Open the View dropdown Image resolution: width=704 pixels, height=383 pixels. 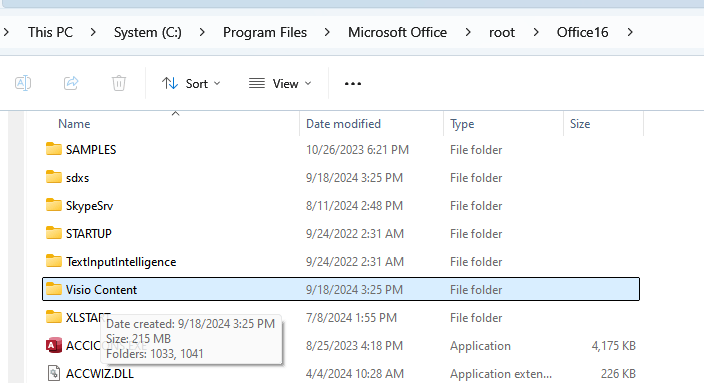(280, 84)
